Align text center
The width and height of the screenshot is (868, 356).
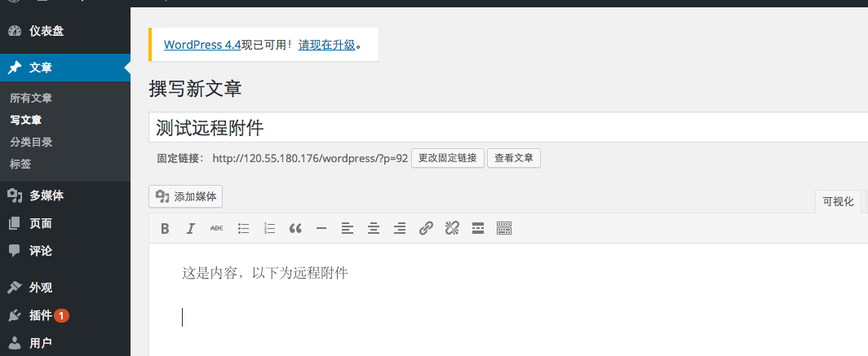(374, 228)
